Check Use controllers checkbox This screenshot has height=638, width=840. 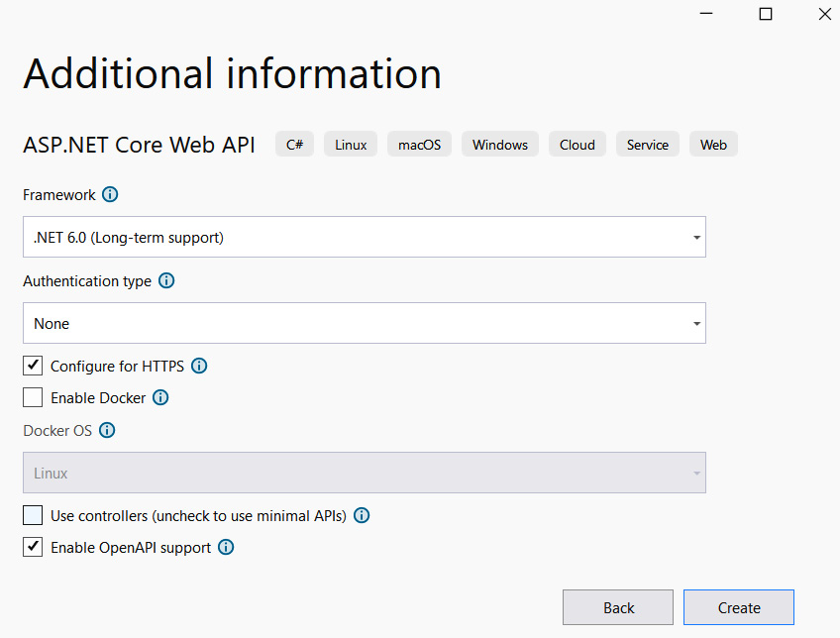(x=33, y=515)
